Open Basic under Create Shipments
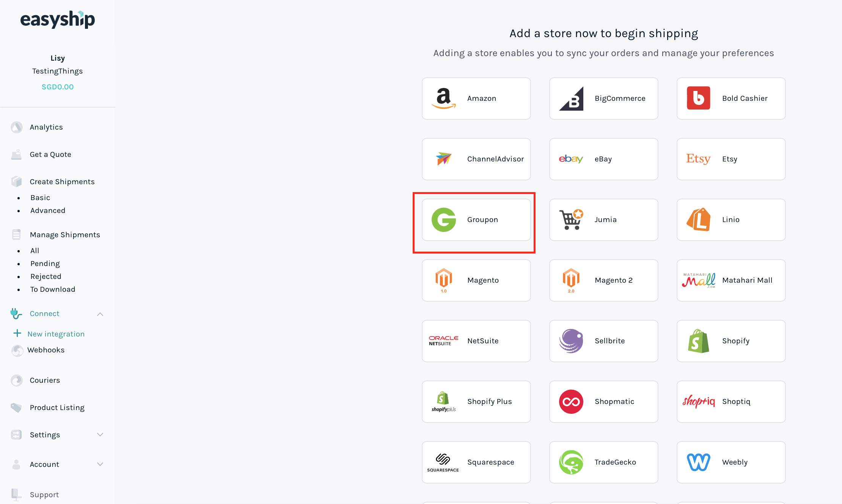Image resolution: width=842 pixels, height=504 pixels. pos(40,198)
